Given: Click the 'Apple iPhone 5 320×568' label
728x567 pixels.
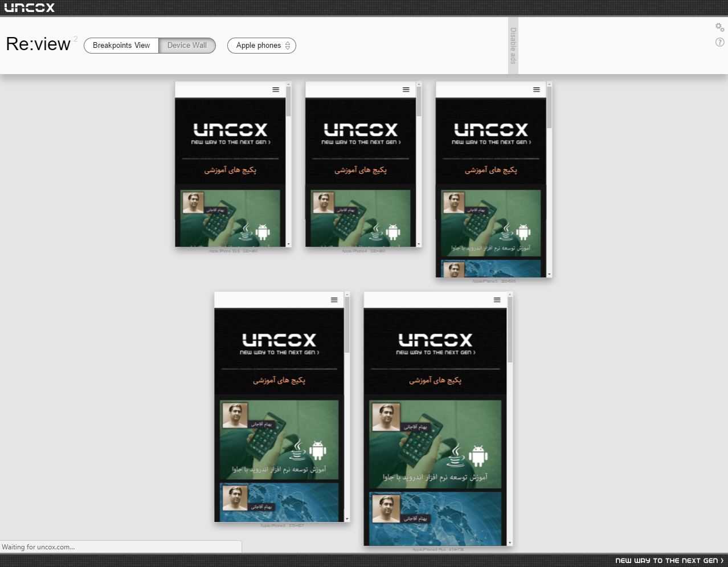Looking at the screenshot, I should coord(494,281).
